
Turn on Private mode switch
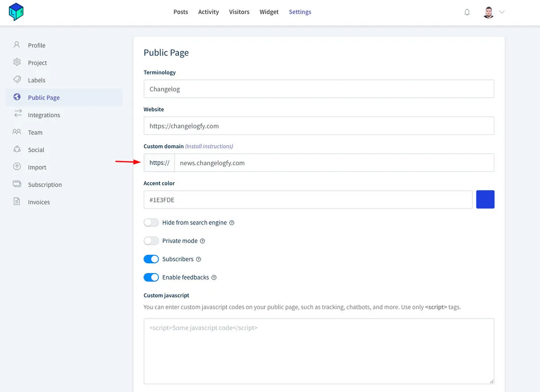click(151, 241)
